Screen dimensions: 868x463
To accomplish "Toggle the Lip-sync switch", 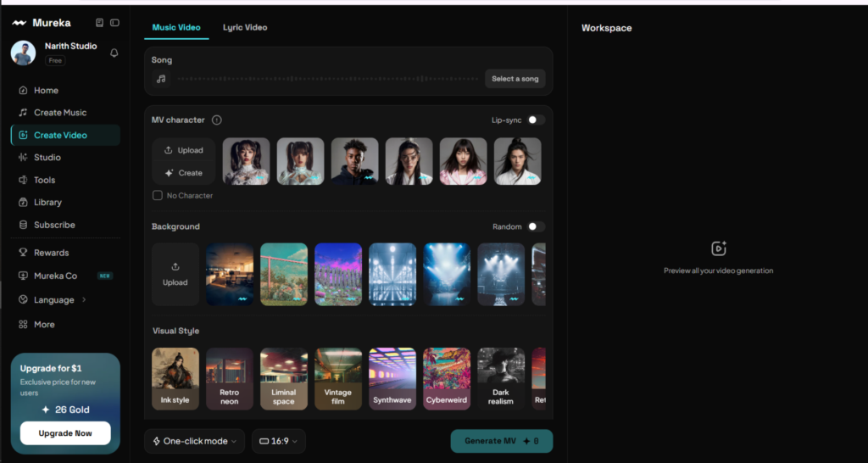I will point(536,120).
